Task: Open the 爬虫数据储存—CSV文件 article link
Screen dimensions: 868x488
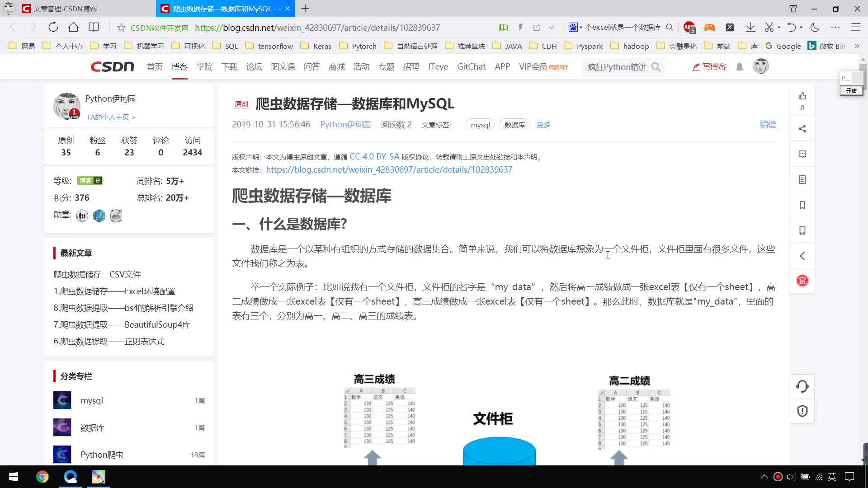Action: (x=97, y=274)
